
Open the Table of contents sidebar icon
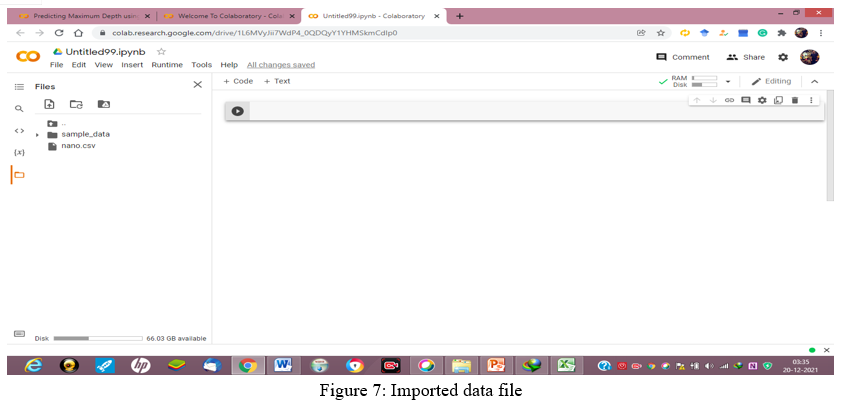(x=19, y=86)
